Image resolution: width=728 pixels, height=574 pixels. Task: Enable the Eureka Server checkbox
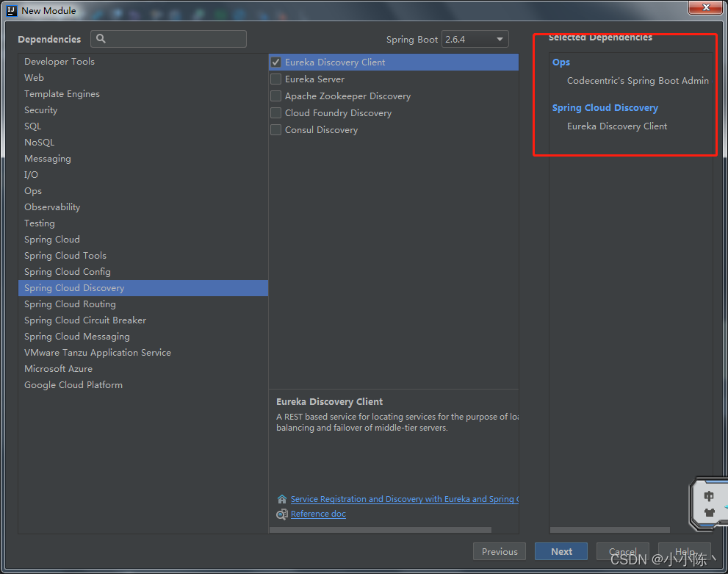click(275, 79)
